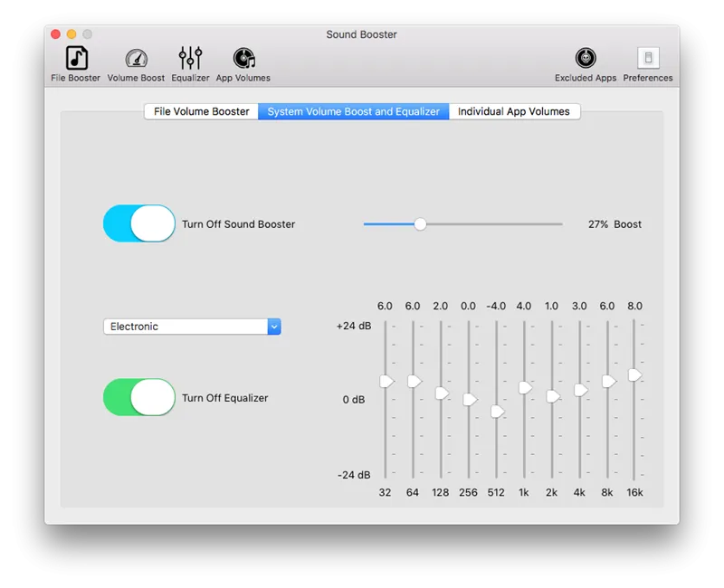This screenshot has width=724, height=588.
Task: Open the File Booster toolbar icon
Action: click(76, 60)
